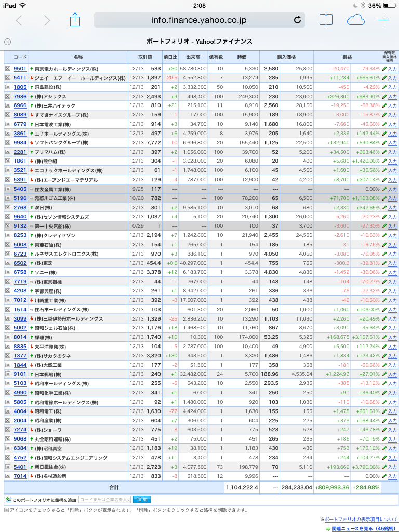Check the delete box for code 7936
This screenshot has height=532, width=399.
[x=7, y=96]
